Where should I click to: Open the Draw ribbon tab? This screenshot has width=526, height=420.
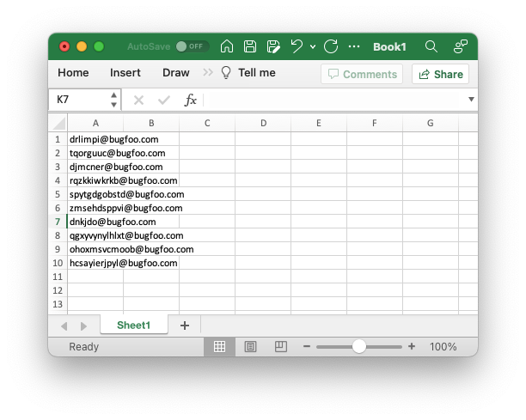point(176,72)
